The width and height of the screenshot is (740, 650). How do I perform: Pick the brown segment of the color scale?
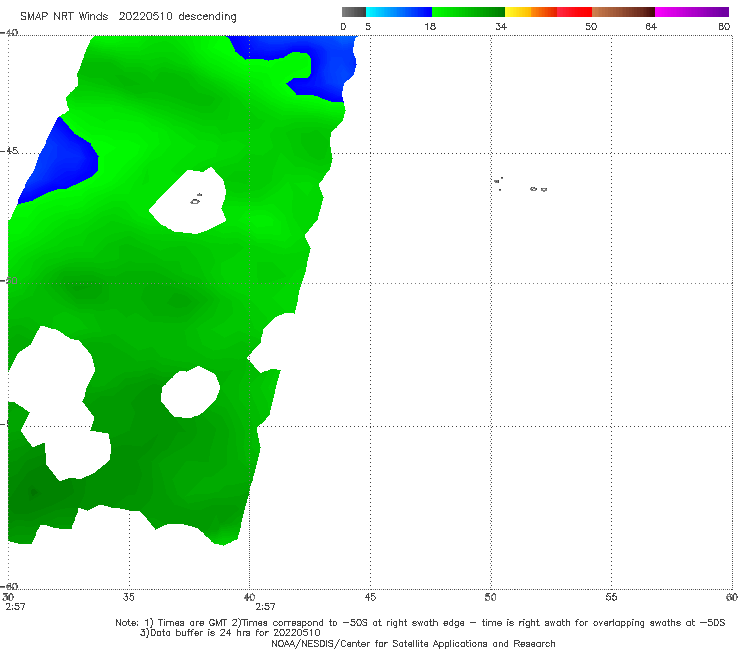pos(623,12)
